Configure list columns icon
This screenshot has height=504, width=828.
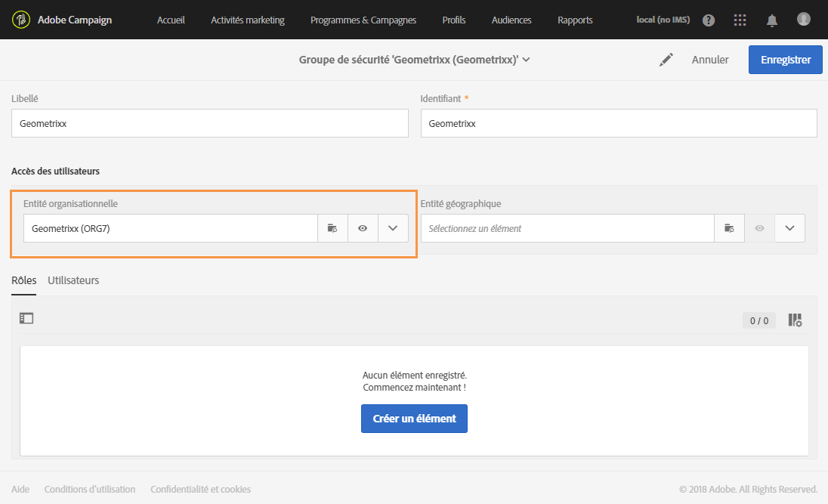[x=796, y=320]
